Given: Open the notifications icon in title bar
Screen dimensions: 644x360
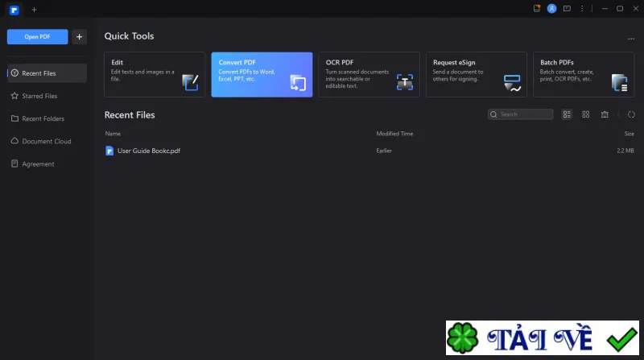Looking at the screenshot, I should pos(537,9).
